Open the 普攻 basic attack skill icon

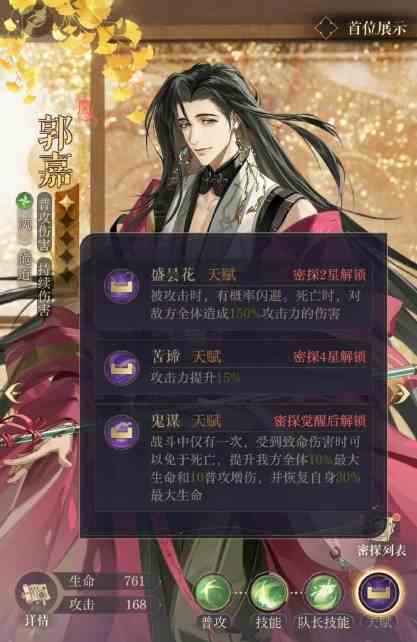[x=213, y=593]
